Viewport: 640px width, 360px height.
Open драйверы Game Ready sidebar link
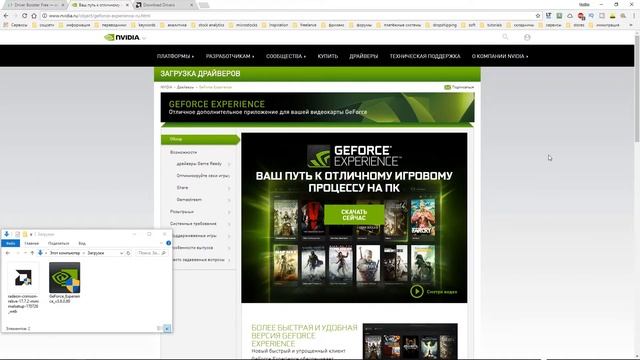click(x=199, y=163)
